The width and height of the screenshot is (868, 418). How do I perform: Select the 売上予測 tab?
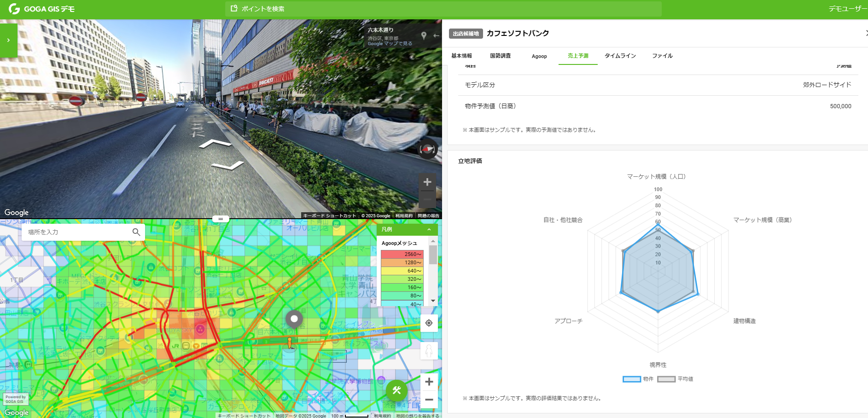578,56
